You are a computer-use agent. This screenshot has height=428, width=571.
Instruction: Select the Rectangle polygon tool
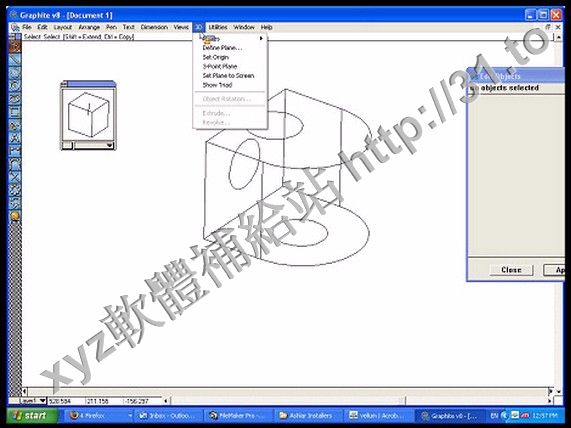click(15, 111)
